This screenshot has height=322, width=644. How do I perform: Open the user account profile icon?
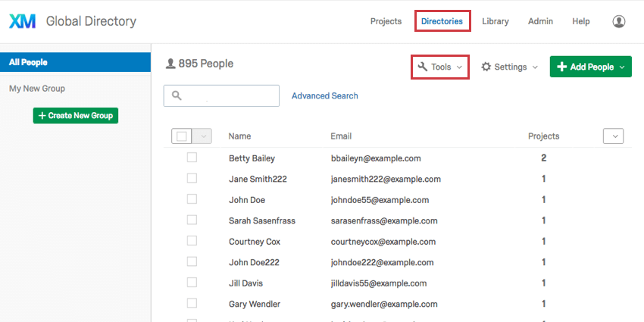pos(619,21)
